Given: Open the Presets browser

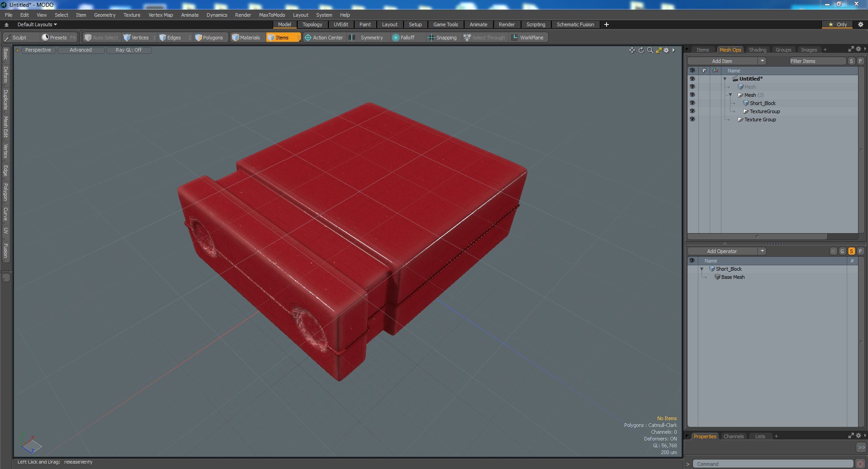Looking at the screenshot, I should pos(58,38).
